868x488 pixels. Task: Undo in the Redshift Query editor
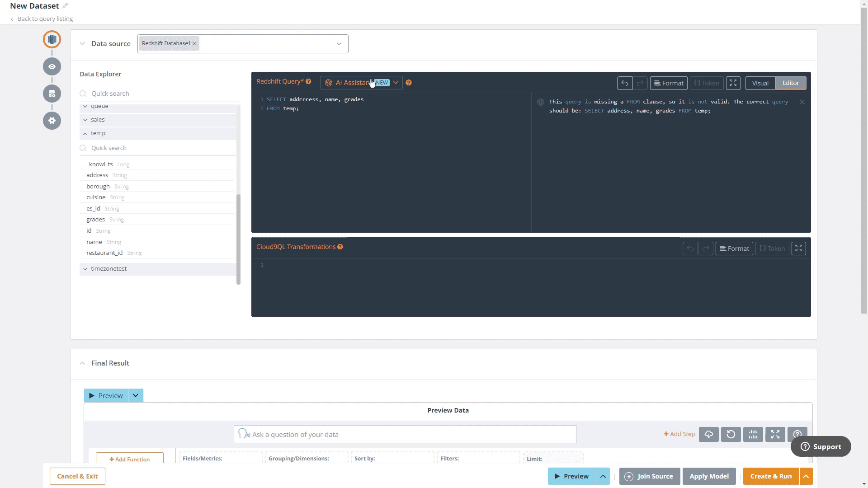pos(624,83)
